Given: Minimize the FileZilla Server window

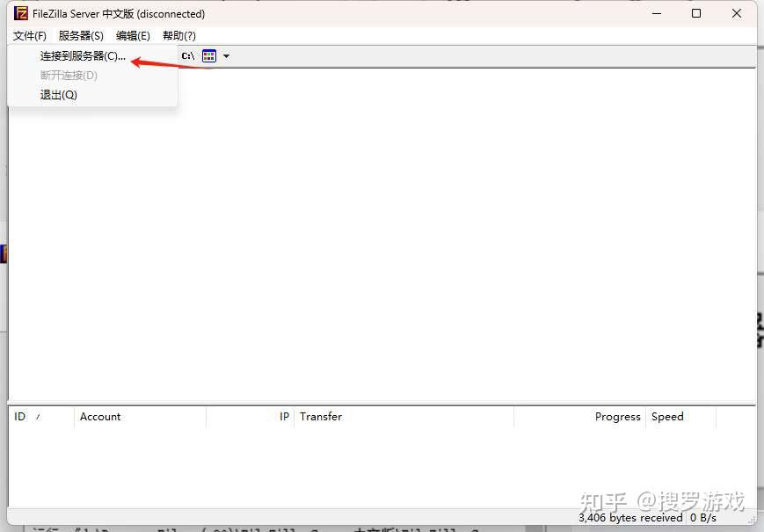Looking at the screenshot, I should coord(657,13).
